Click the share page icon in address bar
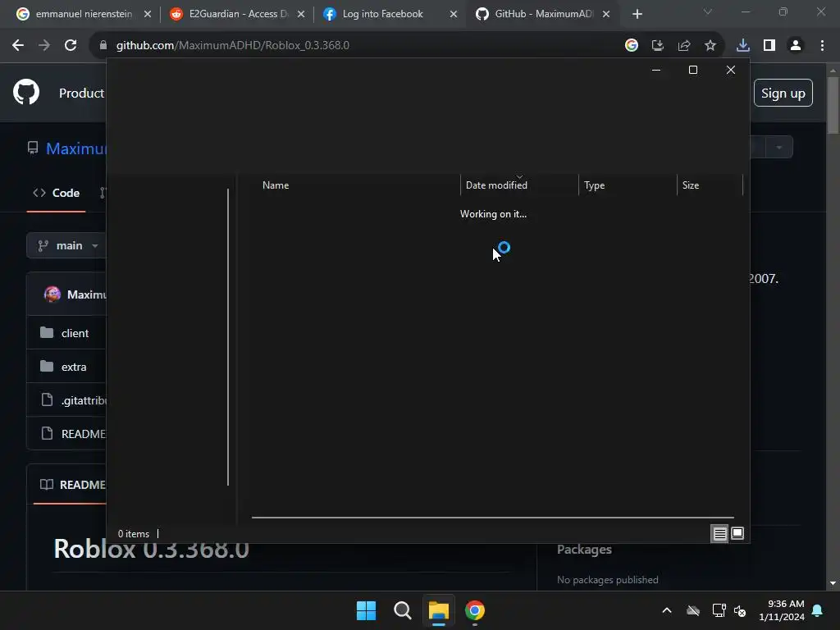Screen dimensions: 840x630 684,46
